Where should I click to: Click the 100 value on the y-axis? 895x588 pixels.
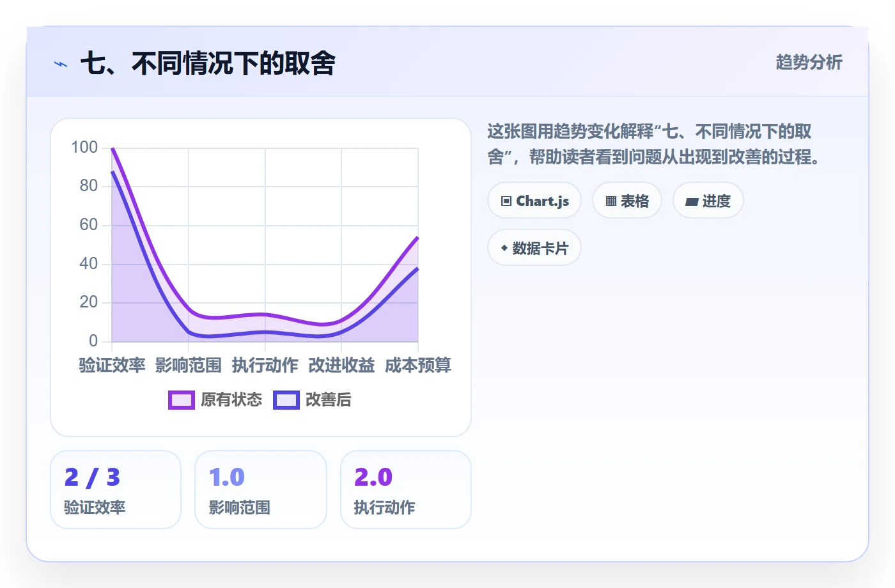84,148
